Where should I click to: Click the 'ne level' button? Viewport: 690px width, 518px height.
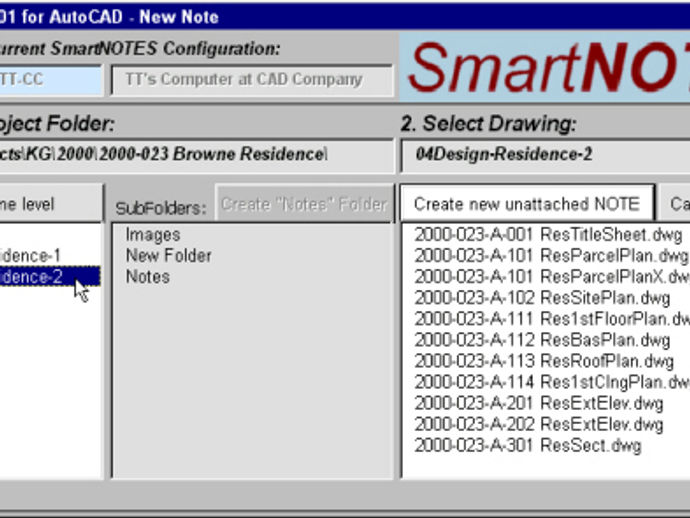tap(51, 203)
